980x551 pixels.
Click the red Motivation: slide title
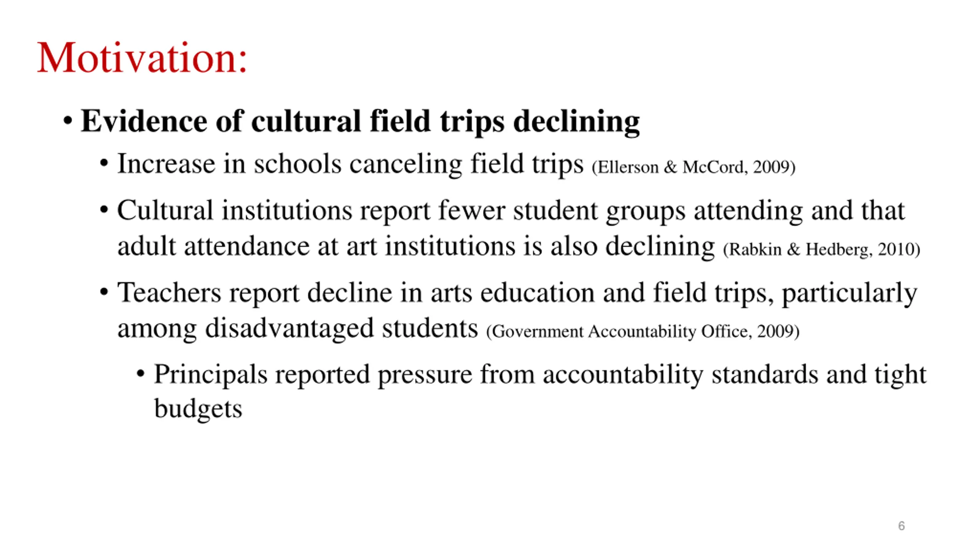coord(142,58)
